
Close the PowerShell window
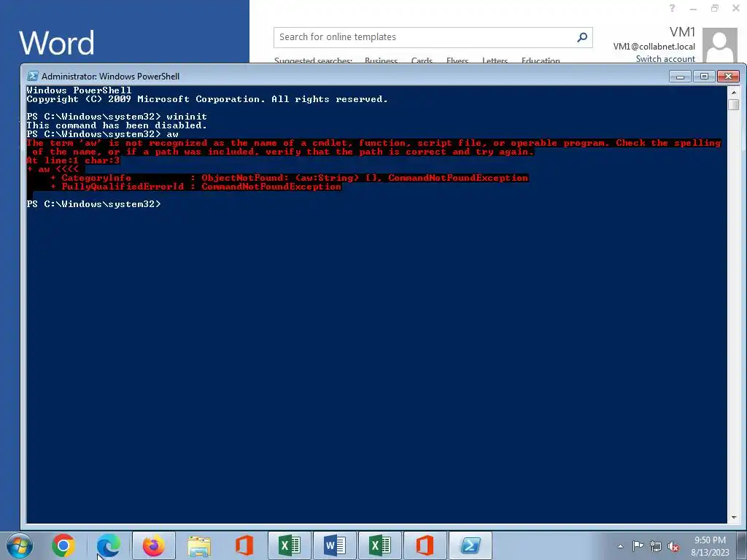[728, 76]
